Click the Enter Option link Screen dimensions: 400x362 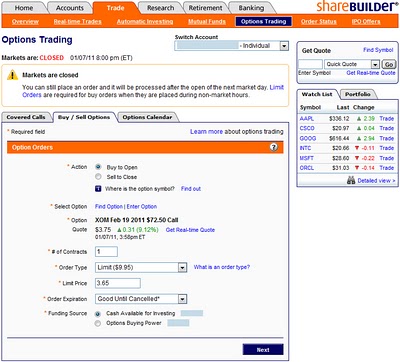point(142,206)
